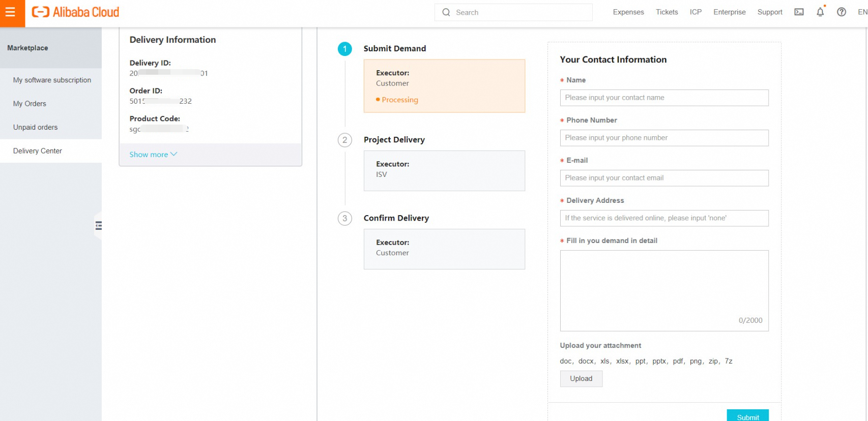Collapse the sidebar using the handle icon
The width and height of the screenshot is (868, 421).
pos(98,225)
